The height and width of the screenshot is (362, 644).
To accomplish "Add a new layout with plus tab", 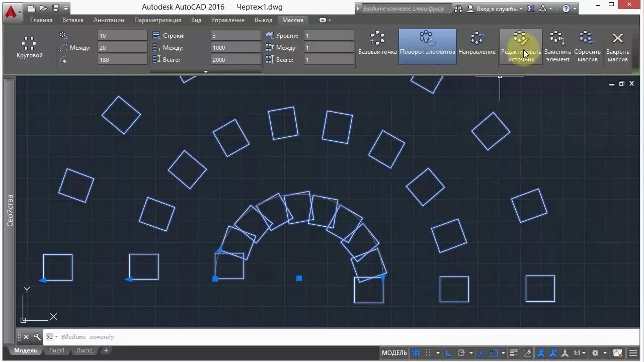I will (106, 350).
